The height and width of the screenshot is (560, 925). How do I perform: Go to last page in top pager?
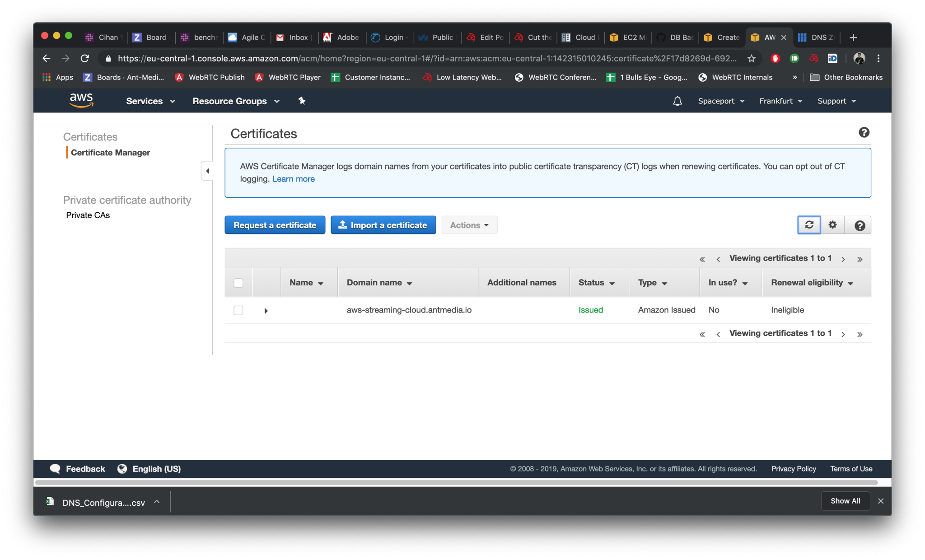[860, 259]
